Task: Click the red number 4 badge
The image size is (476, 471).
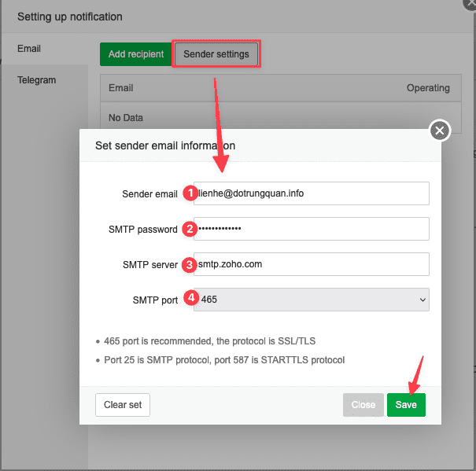Action: pyautogui.click(x=189, y=300)
